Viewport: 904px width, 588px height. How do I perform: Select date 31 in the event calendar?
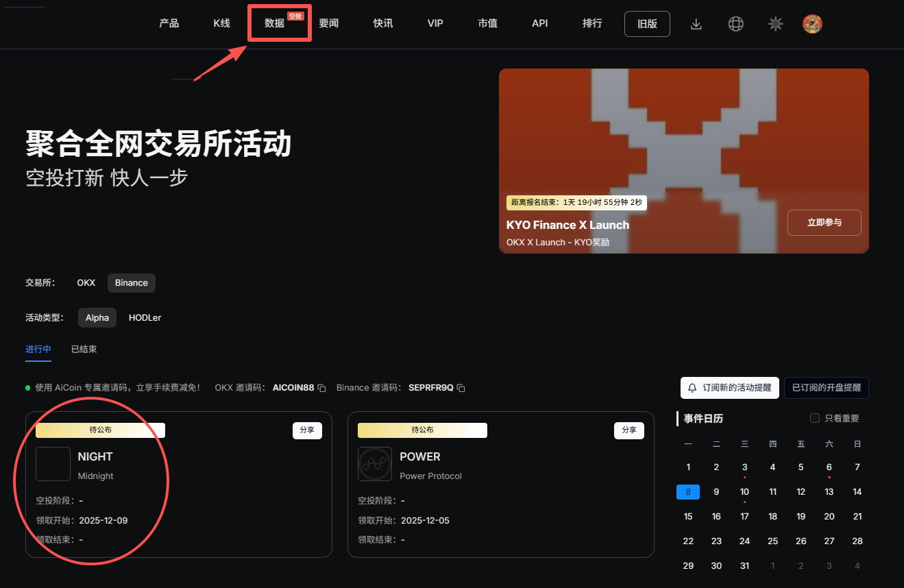(744, 566)
